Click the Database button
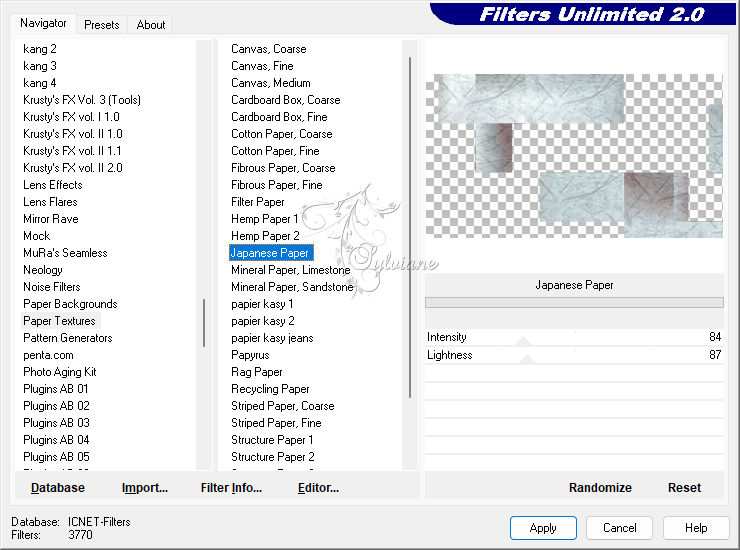Image resolution: width=740 pixels, height=550 pixels. 58,488
